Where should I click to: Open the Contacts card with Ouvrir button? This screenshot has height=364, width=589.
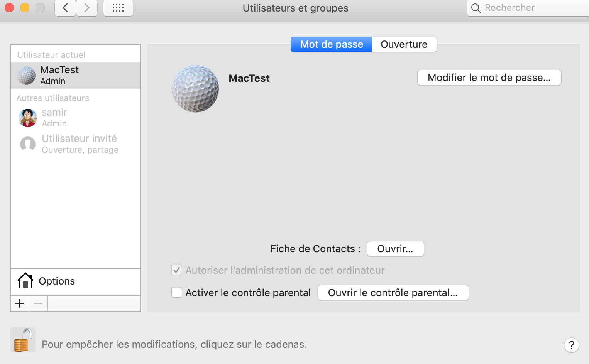395,249
